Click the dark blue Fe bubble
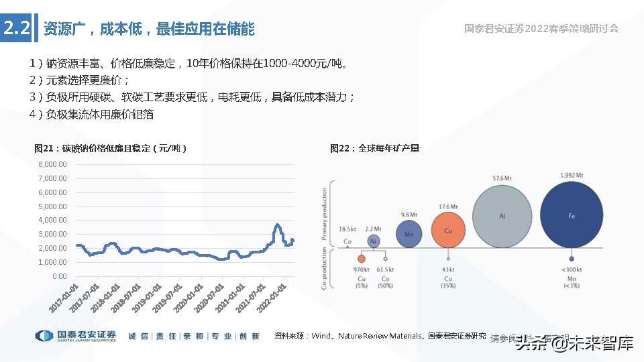Viewport: 644px width, 362px height. (572, 215)
